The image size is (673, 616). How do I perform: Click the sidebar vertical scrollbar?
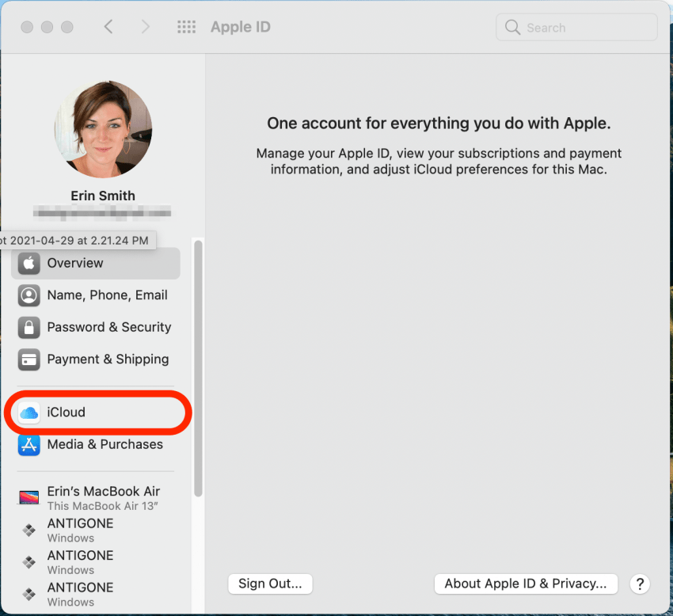198,368
